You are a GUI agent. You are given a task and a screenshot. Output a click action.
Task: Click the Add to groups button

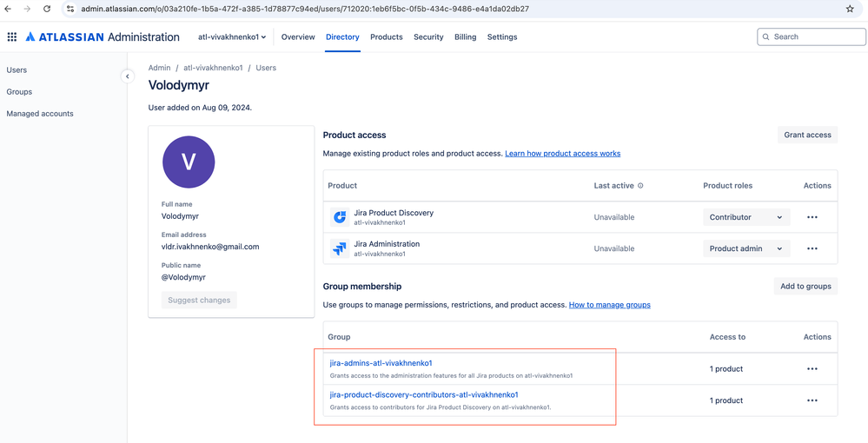(x=805, y=287)
